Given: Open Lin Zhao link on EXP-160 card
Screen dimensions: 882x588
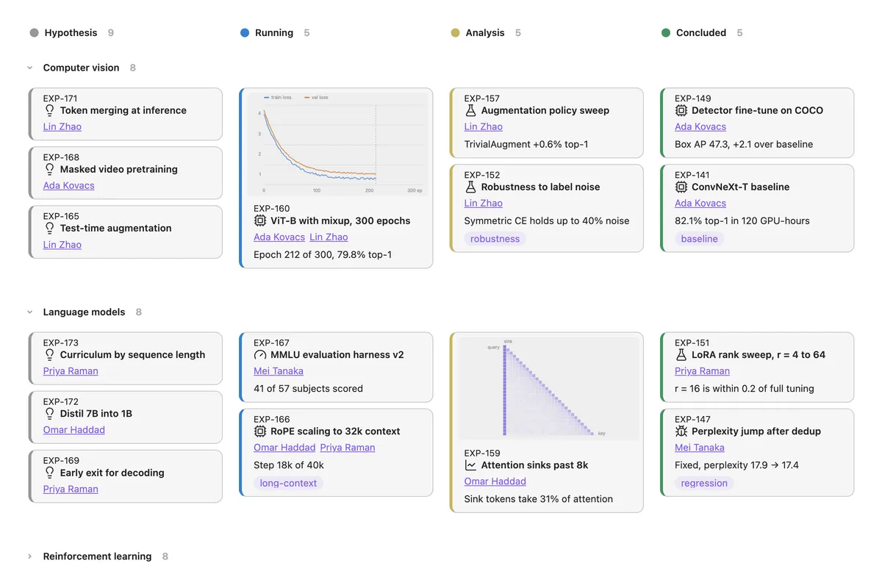Looking at the screenshot, I should point(329,237).
